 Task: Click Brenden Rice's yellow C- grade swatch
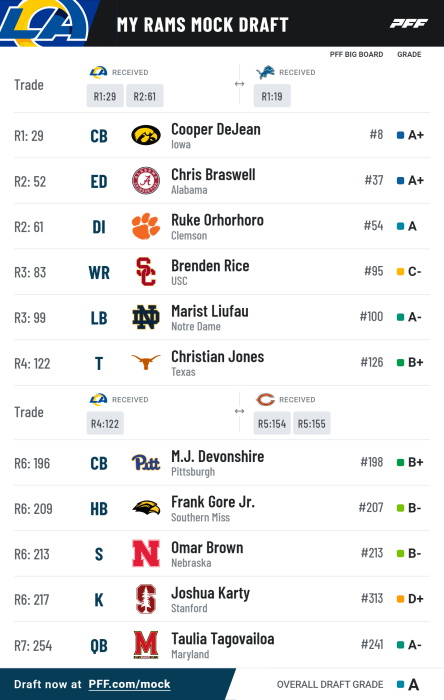click(400, 271)
